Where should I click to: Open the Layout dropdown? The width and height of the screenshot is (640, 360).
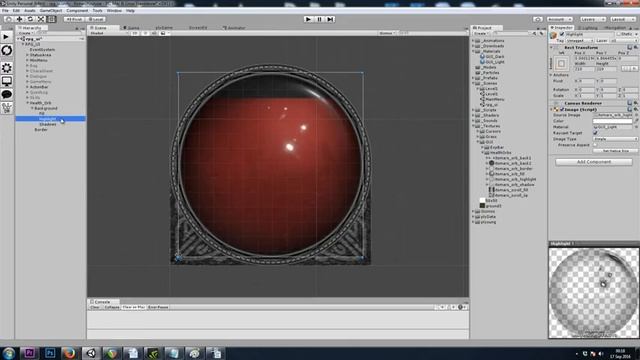point(623,19)
